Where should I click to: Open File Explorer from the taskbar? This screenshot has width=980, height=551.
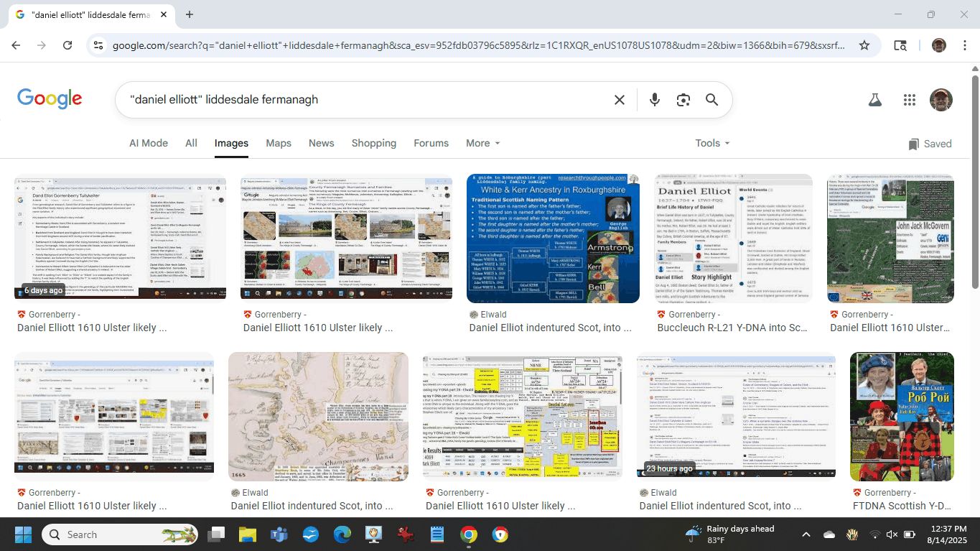[x=247, y=534]
